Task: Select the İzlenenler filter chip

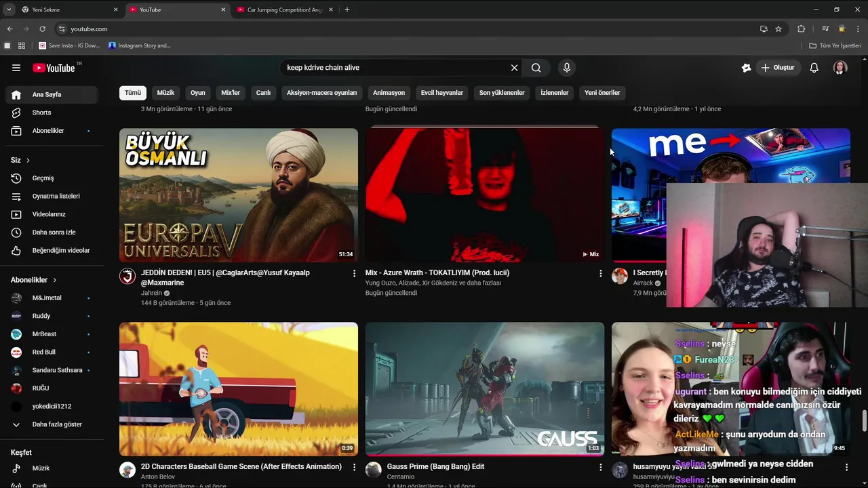Action: pos(555,93)
